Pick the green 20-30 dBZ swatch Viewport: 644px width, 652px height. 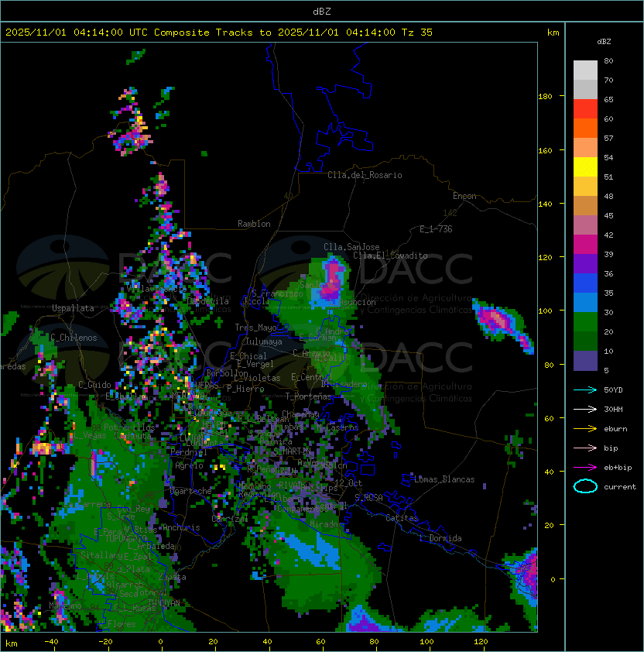click(x=585, y=322)
